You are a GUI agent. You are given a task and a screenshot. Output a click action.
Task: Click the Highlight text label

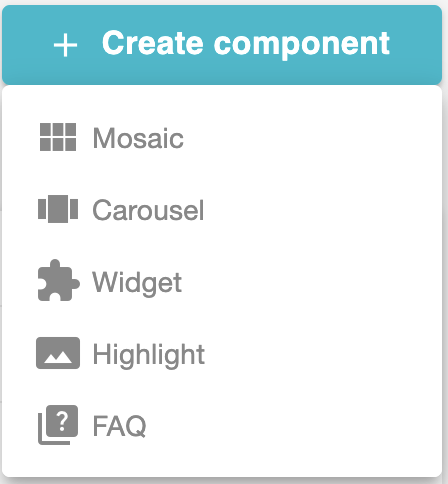pyautogui.click(x=149, y=355)
